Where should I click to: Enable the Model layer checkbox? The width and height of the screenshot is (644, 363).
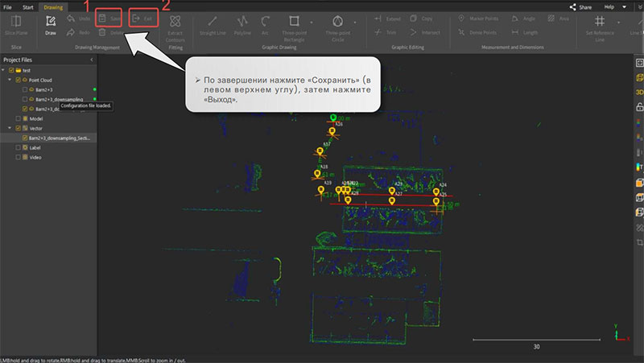[x=18, y=118]
